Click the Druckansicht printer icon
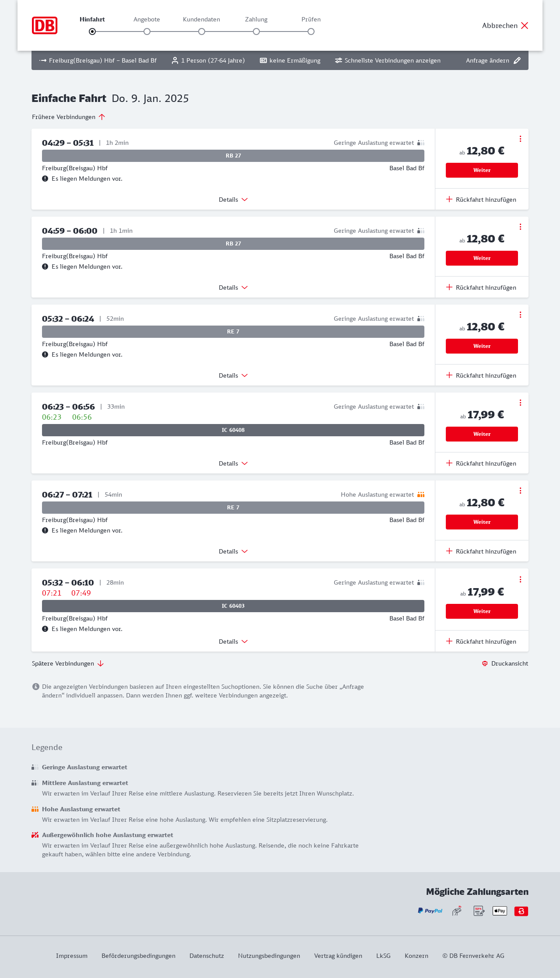 485,663
